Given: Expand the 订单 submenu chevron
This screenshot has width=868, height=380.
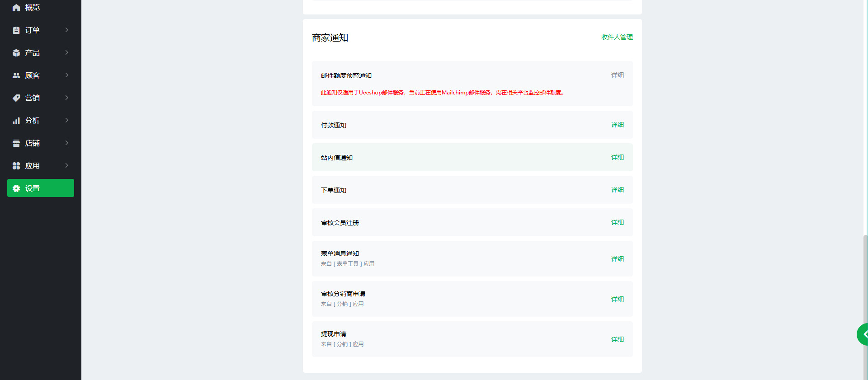Looking at the screenshot, I should click(67, 30).
